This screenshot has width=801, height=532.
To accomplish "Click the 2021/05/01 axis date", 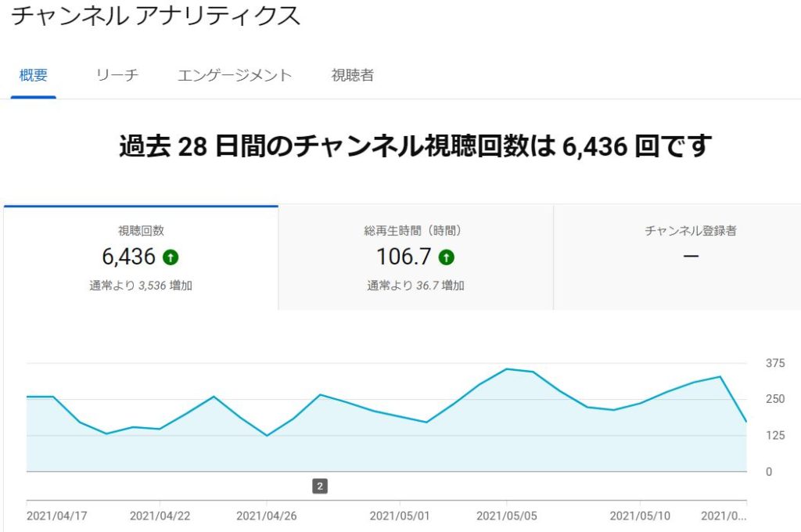I will click(400, 516).
